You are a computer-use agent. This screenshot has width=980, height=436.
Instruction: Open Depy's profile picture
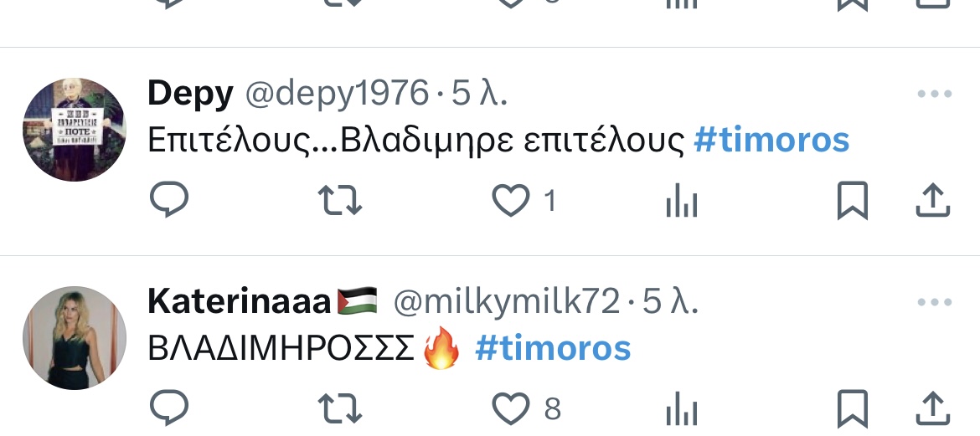pyautogui.click(x=75, y=130)
